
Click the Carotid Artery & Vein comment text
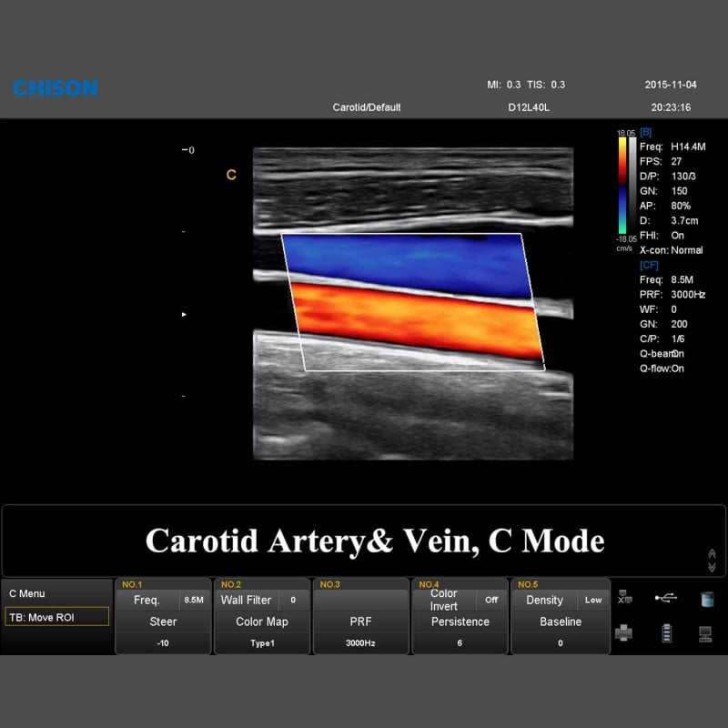(375, 541)
